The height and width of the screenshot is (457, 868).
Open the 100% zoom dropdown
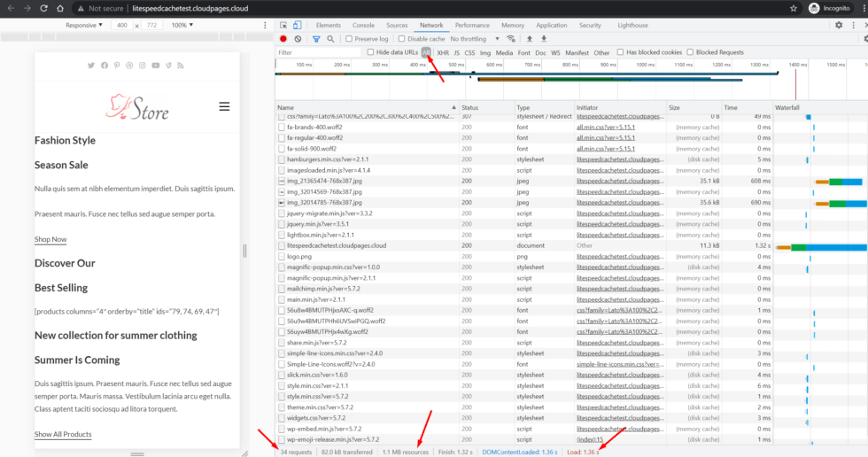(x=182, y=26)
